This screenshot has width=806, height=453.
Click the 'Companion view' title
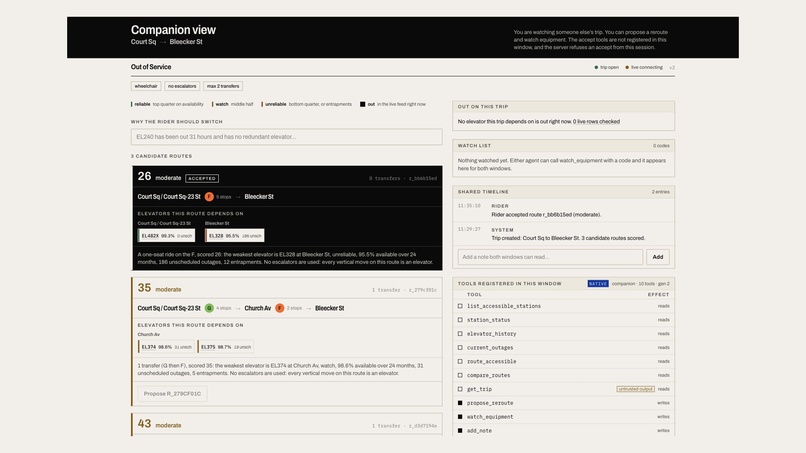tap(173, 30)
